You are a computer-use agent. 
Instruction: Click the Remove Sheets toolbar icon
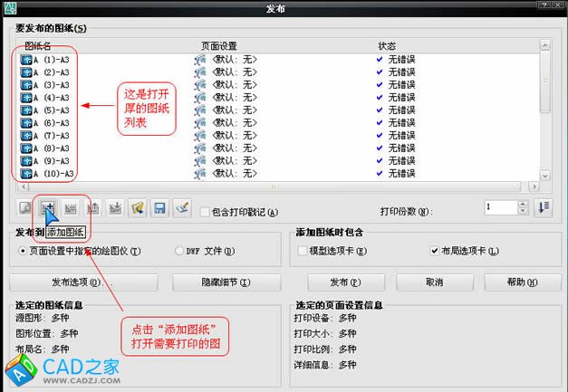[70, 208]
